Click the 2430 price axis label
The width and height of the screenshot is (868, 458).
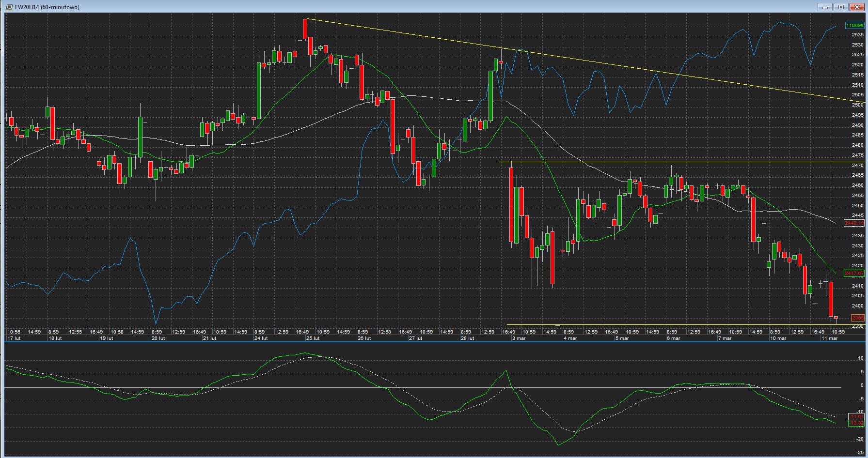857,246
